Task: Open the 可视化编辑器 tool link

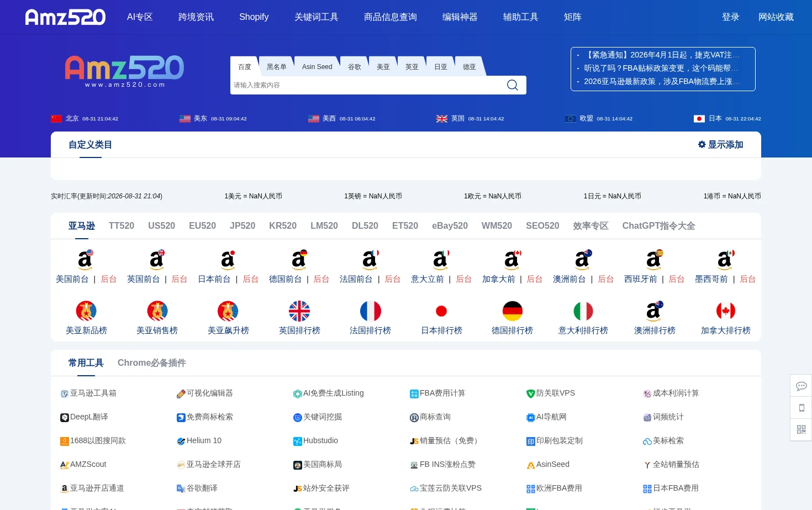Action: click(x=205, y=393)
